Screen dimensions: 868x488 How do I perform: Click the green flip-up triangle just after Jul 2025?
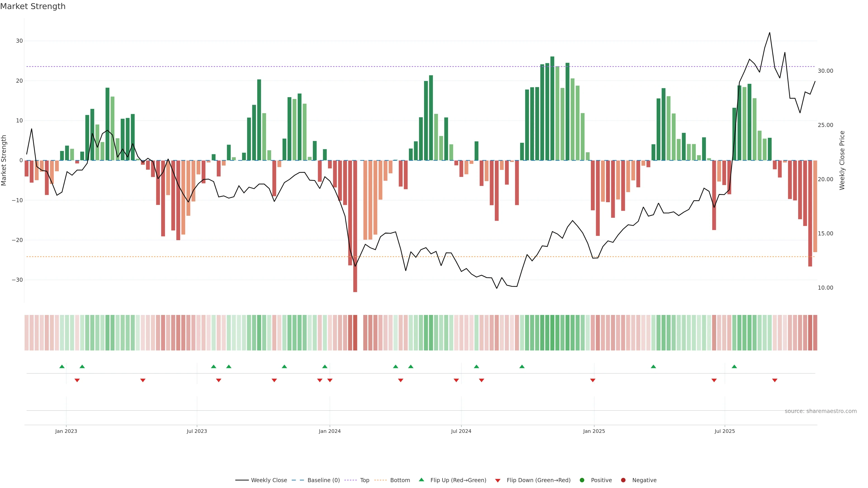pyautogui.click(x=734, y=366)
